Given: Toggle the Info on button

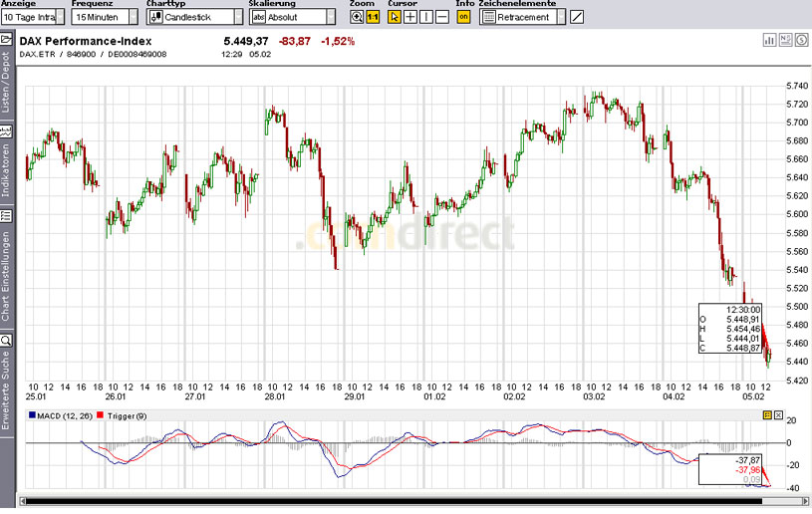Looking at the screenshot, I should (x=463, y=17).
